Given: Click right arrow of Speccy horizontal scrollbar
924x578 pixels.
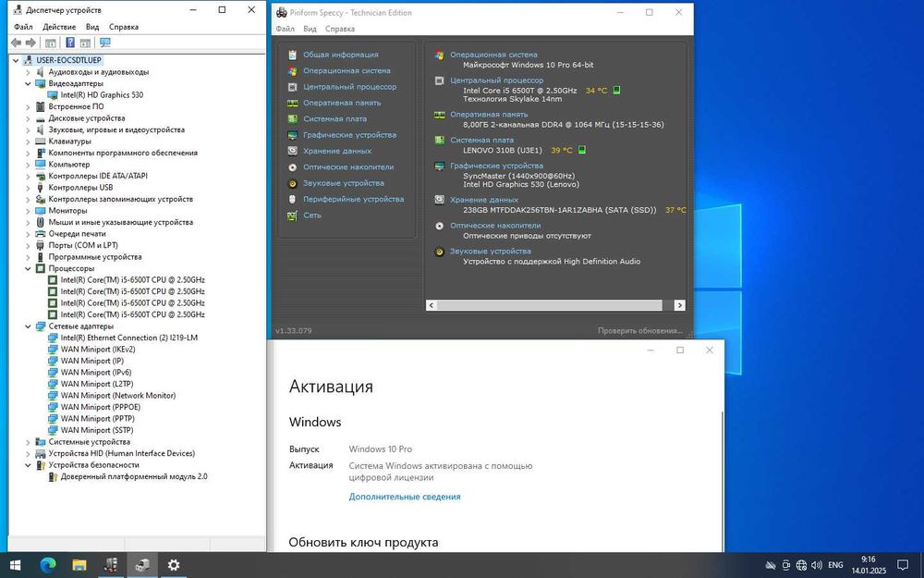Looking at the screenshot, I should pyautogui.click(x=679, y=305).
